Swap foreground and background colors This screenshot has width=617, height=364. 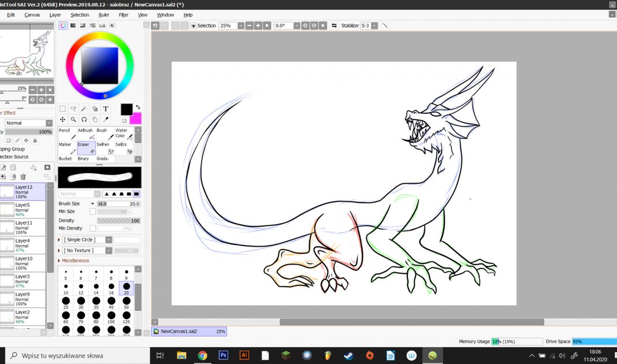pos(138,107)
